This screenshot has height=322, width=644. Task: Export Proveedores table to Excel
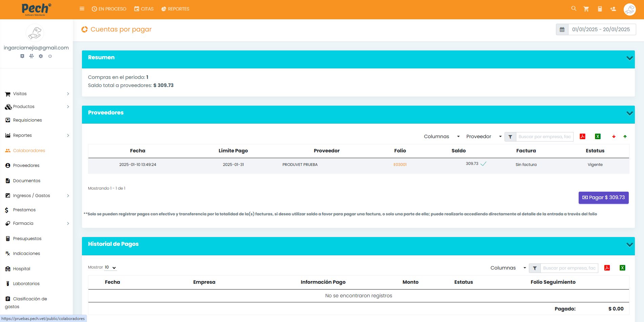coord(598,136)
